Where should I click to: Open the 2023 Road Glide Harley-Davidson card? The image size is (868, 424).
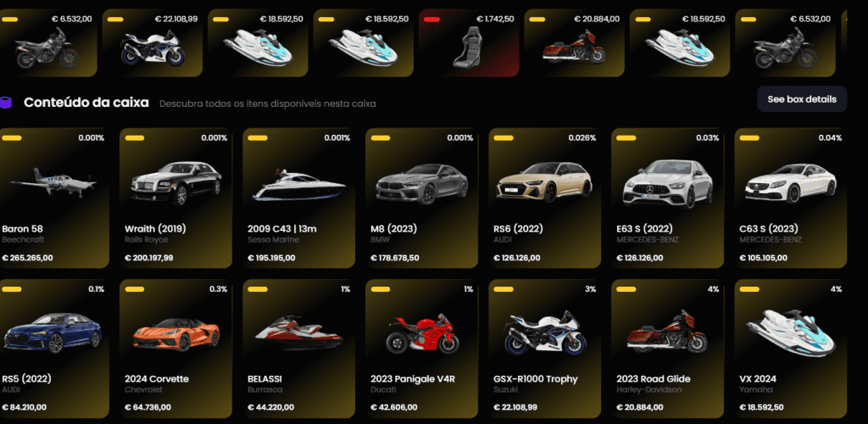click(668, 349)
